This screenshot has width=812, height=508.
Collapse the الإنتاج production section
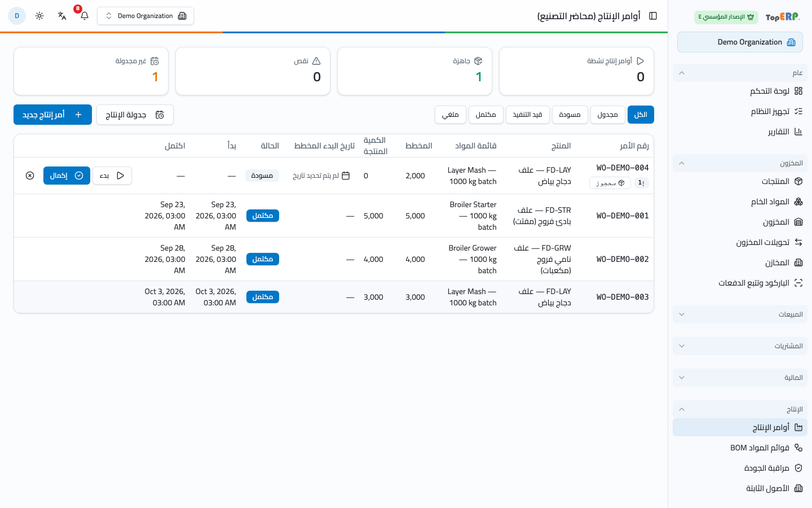(740, 409)
